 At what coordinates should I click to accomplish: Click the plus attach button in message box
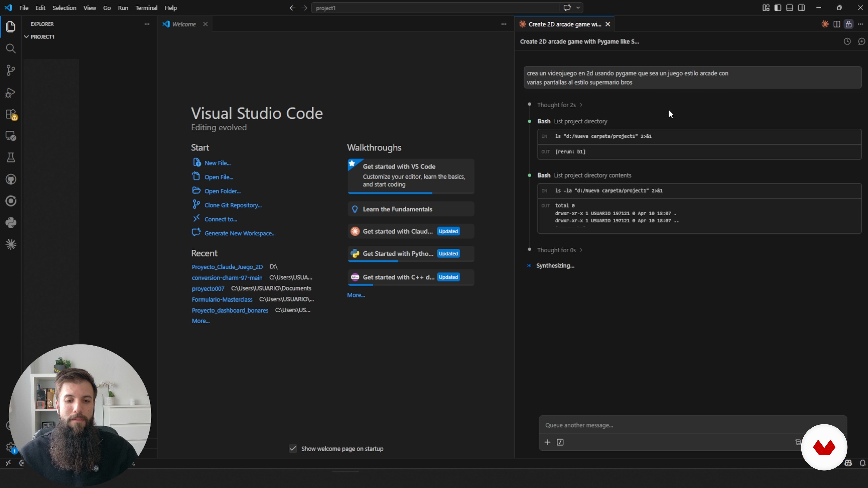[x=547, y=442]
